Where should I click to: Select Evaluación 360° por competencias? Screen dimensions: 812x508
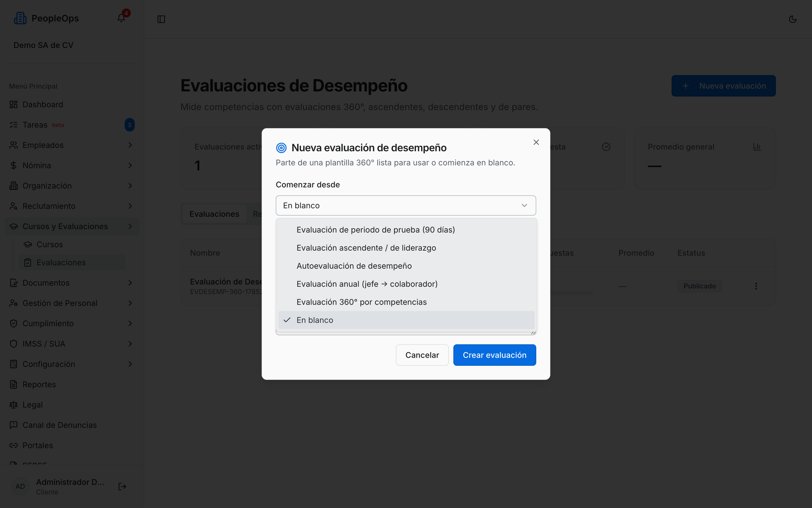click(406, 302)
